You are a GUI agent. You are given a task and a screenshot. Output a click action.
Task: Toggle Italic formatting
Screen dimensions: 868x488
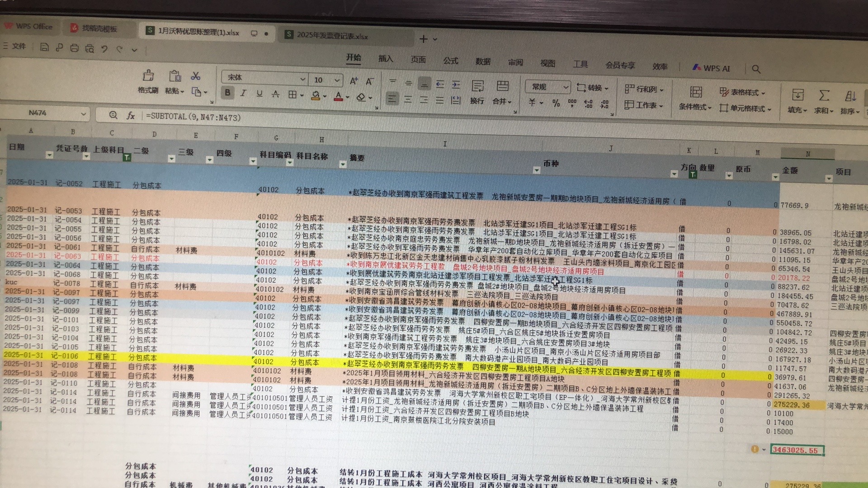pyautogui.click(x=243, y=93)
